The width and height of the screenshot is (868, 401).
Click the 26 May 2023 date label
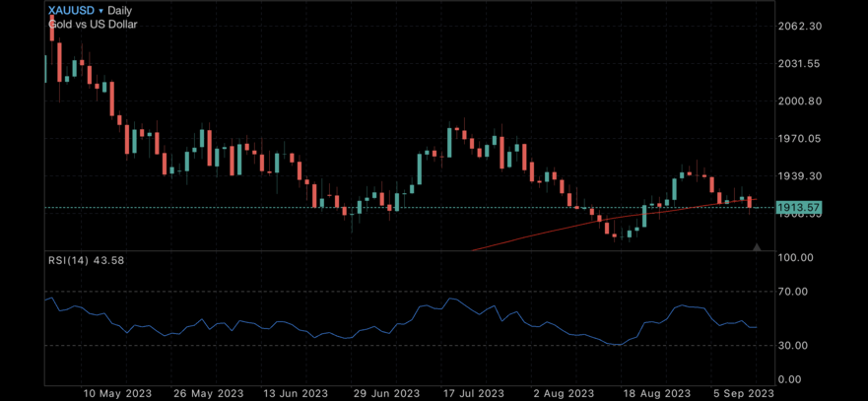click(208, 394)
